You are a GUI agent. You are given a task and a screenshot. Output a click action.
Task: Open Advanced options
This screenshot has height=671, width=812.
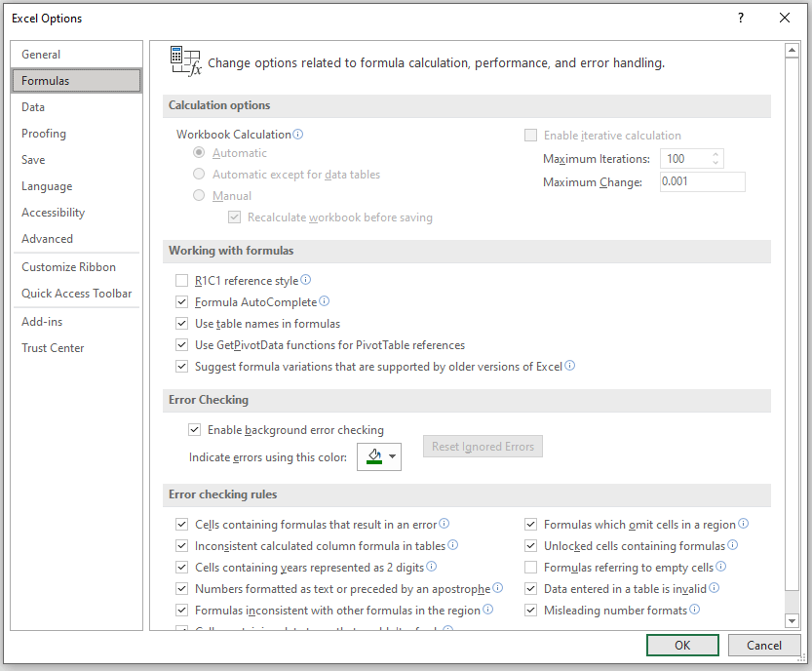[76, 239]
